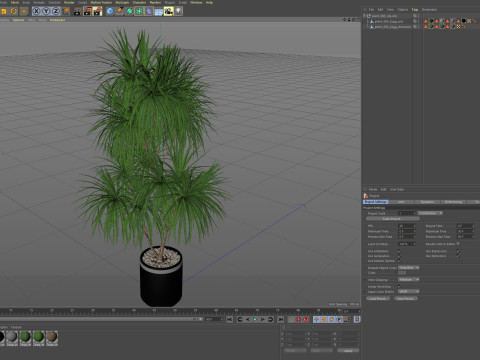Toggle Use Expression checkbox

point(458,251)
